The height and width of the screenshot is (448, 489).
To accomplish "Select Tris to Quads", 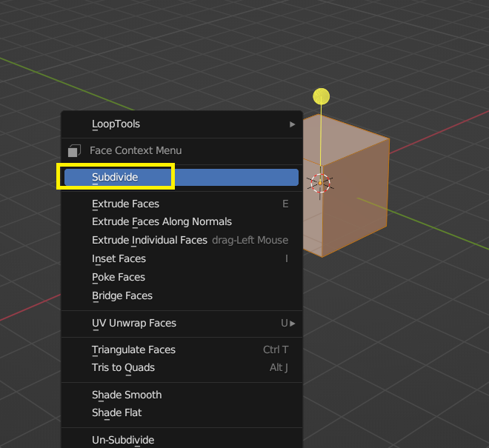I will [182, 367].
